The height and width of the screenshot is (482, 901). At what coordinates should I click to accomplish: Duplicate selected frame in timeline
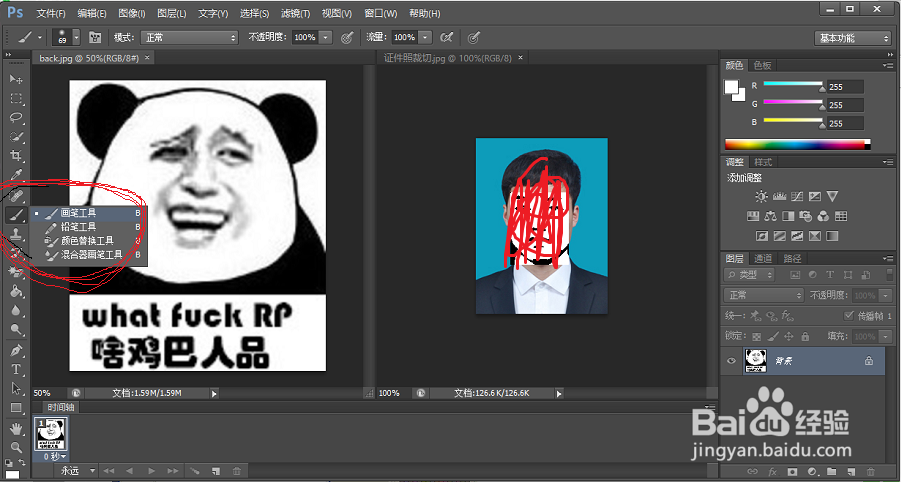(x=215, y=471)
